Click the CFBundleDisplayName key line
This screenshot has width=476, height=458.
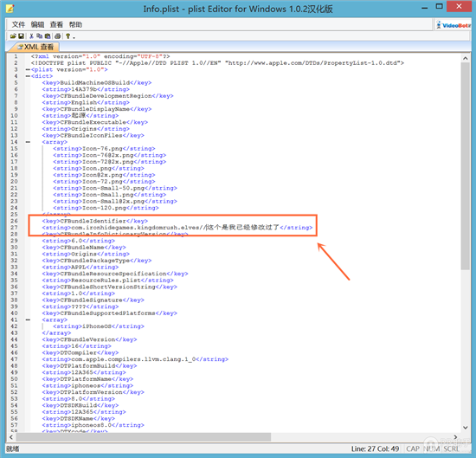pos(97,109)
